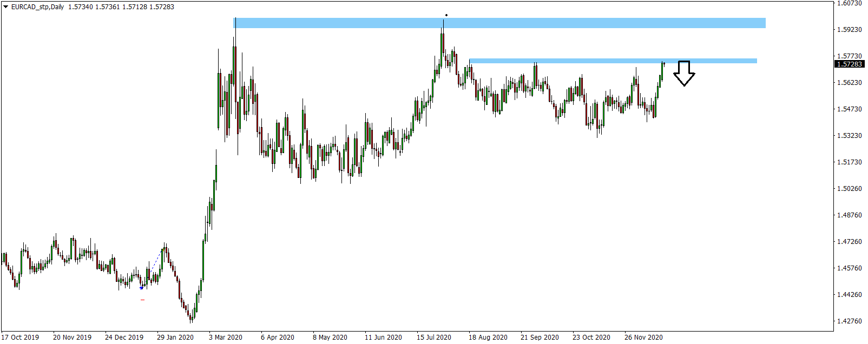
Task: Click the 3 Mar 2020 date label
Action: pos(226,338)
